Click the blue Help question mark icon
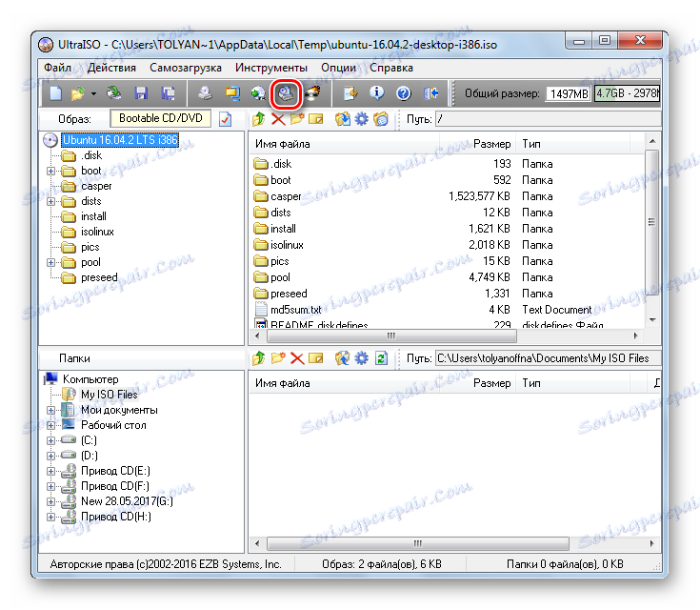700x610 pixels. click(404, 93)
